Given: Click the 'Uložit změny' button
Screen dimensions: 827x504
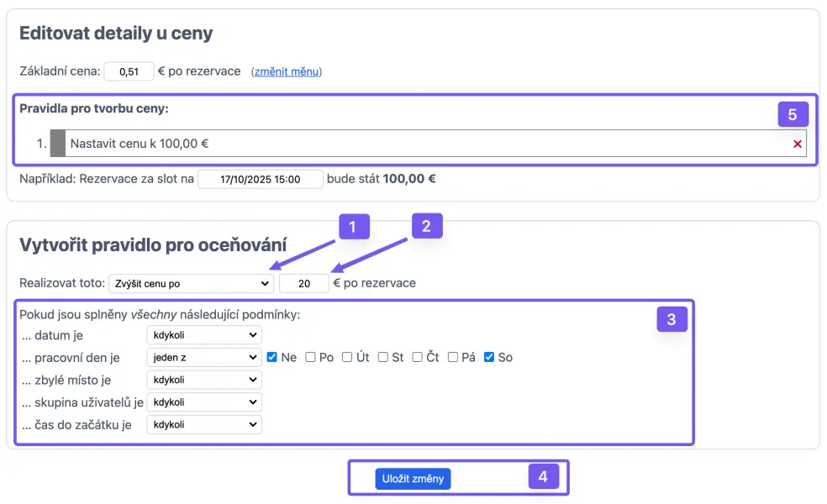Looking at the screenshot, I should (x=413, y=479).
